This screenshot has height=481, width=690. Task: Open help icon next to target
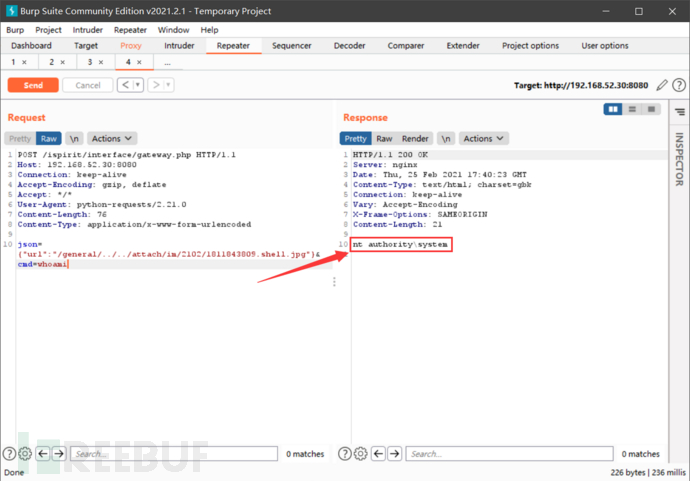point(679,85)
